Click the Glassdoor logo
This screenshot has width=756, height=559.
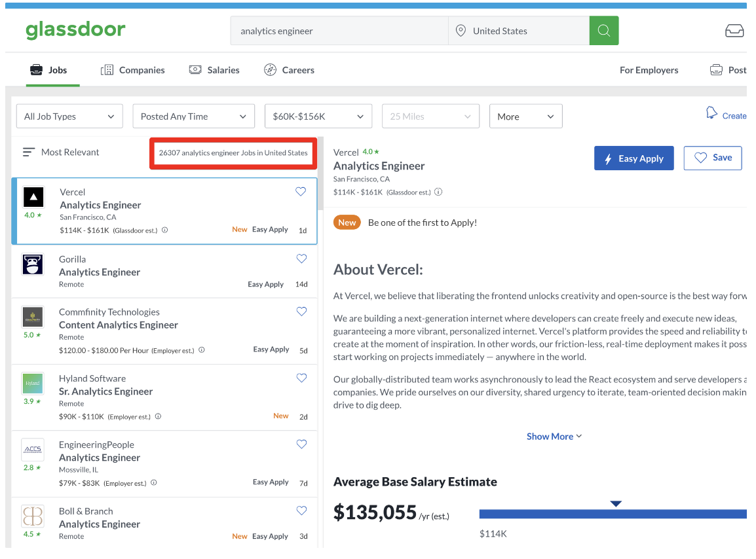coord(76,29)
